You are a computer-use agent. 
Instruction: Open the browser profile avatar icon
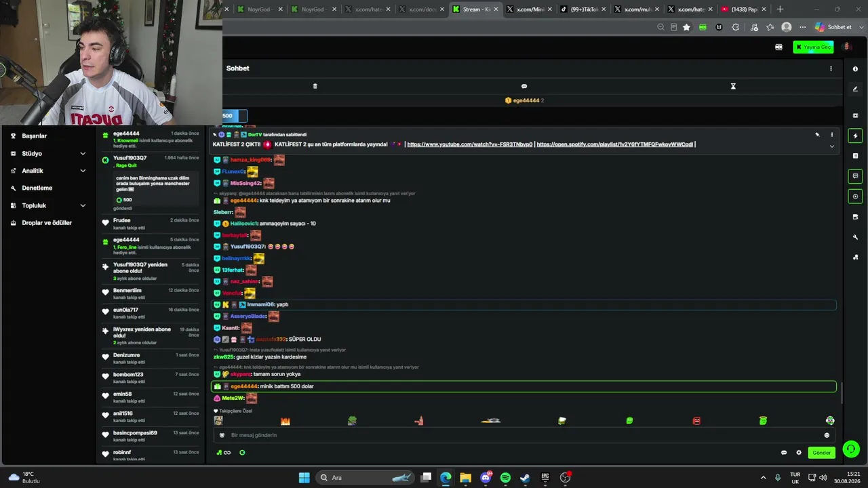pyautogui.click(x=787, y=27)
